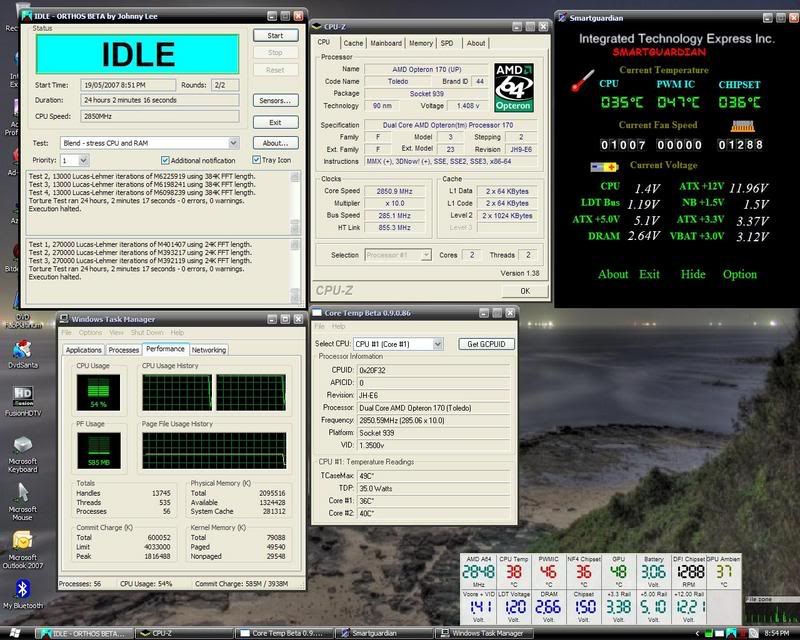Screen dimensions: 800x640
Task: Click the Smartguardian title bar icon
Action: pyautogui.click(x=562, y=18)
